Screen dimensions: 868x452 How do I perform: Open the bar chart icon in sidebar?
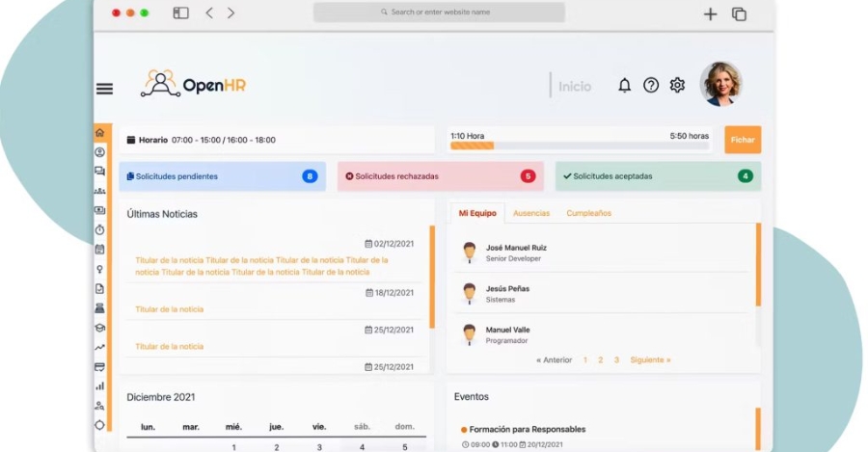99,386
